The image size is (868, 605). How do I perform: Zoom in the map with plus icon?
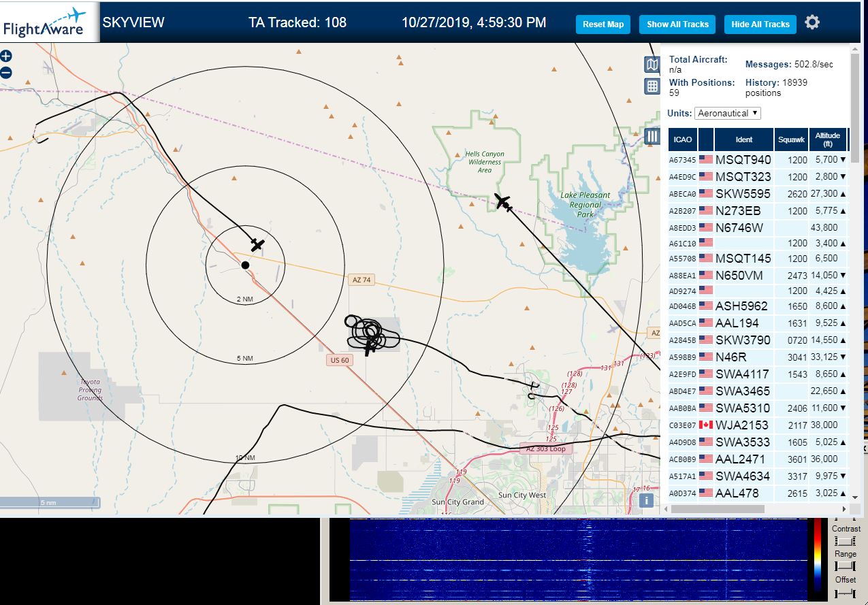click(6, 56)
